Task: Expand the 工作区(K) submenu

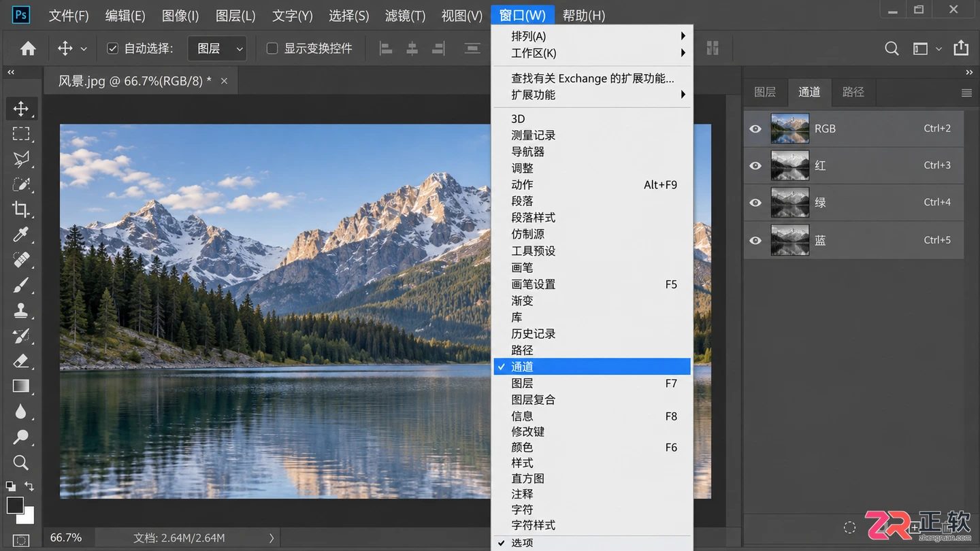Action: point(592,53)
